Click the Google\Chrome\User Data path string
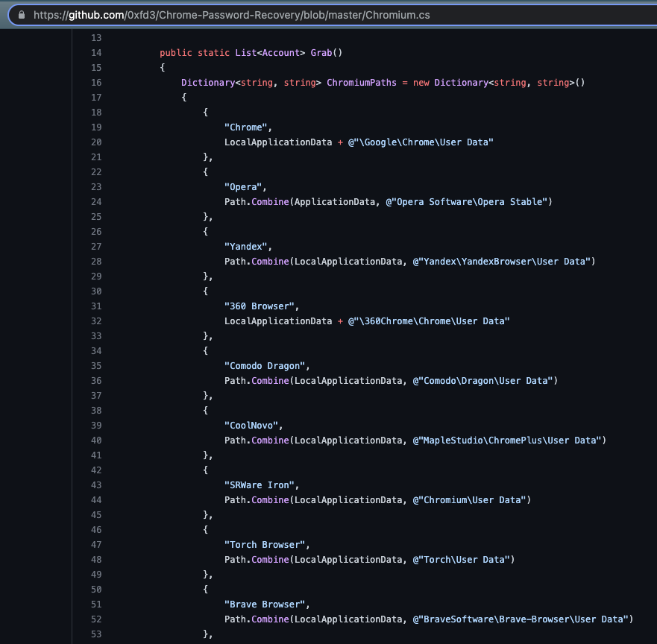 point(421,142)
